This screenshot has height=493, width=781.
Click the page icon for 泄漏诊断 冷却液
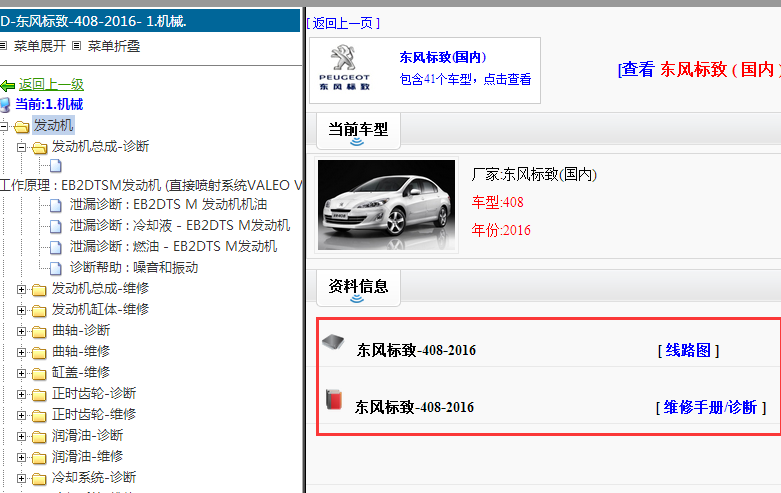point(56,226)
